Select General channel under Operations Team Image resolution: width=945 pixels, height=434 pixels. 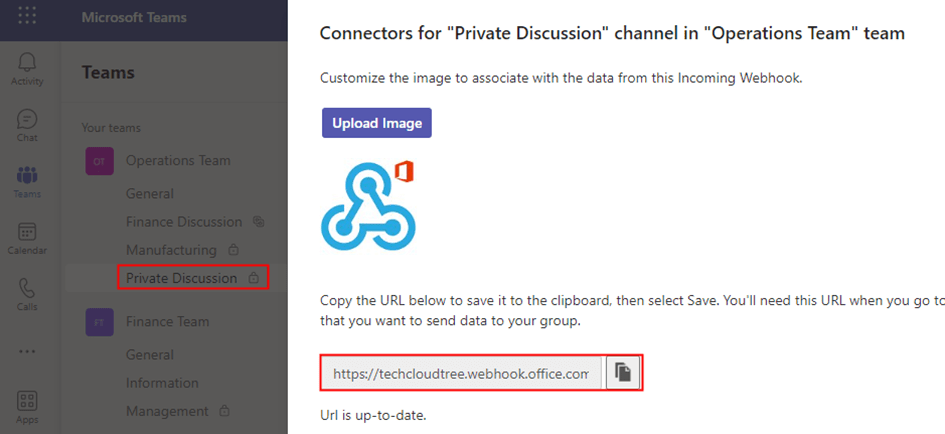point(150,194)
